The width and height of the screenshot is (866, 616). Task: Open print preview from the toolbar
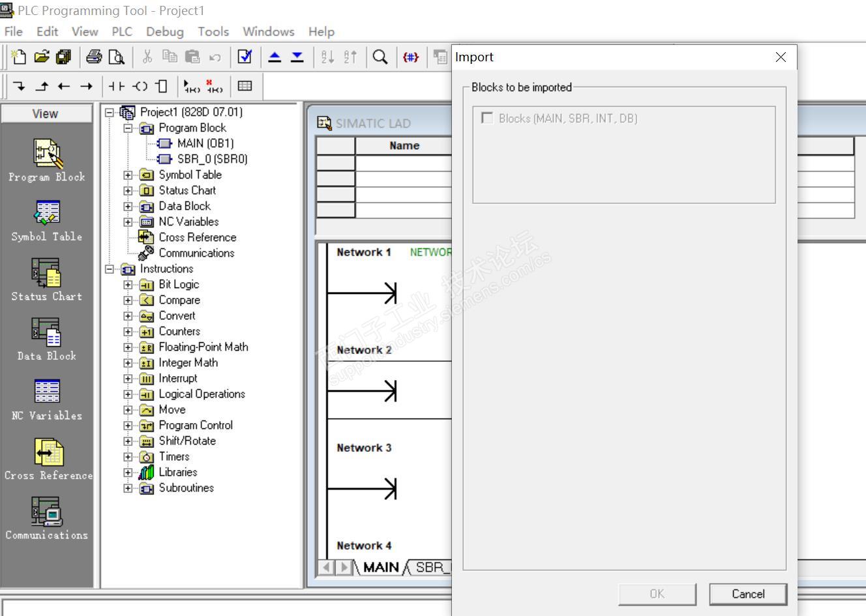pos(116,57)
